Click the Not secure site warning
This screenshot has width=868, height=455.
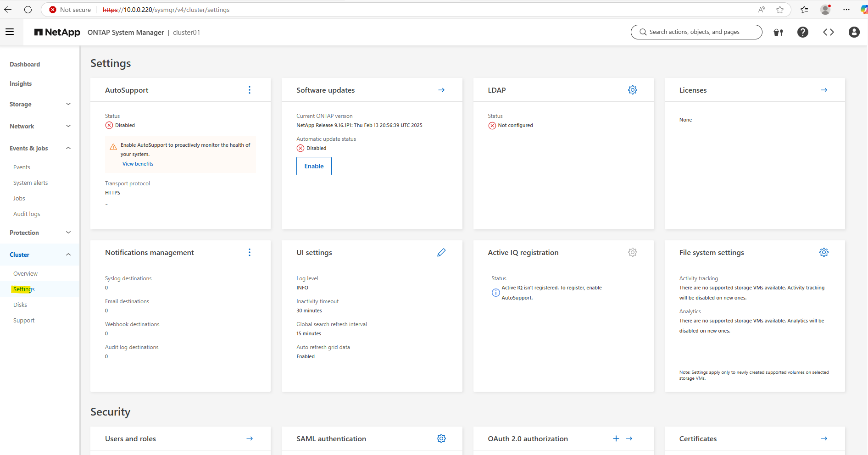pyautogui.click(x=70, y=10)
